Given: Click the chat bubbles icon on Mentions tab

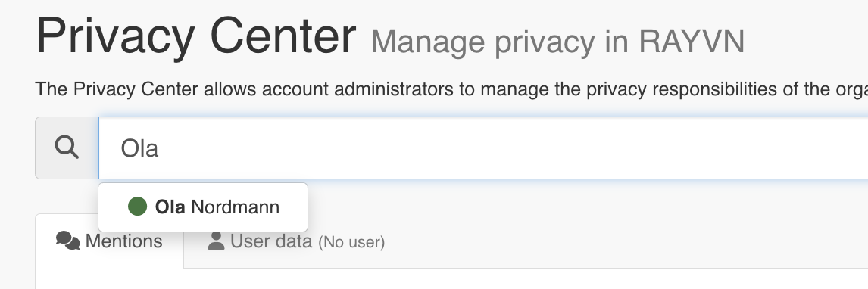Looking at the screenshot, I should tap(68, 241).
